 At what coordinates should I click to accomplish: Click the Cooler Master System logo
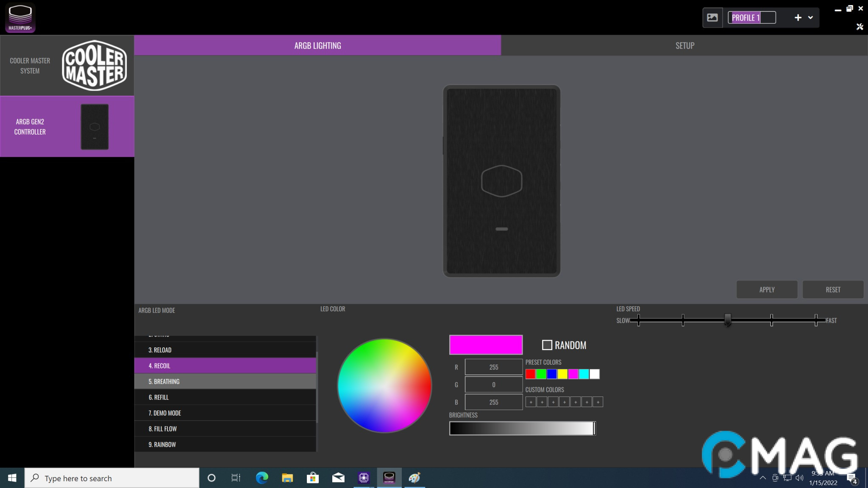click(x=94, y=65)
